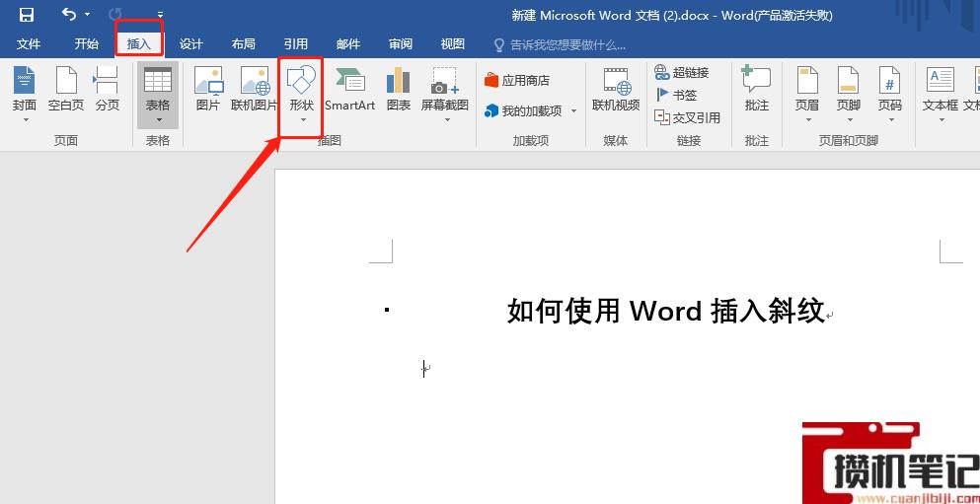Image resolution: width=980 pixels, height=504 pixels.
Task: Open the undo history dropdown arrow
Action: 87,15
